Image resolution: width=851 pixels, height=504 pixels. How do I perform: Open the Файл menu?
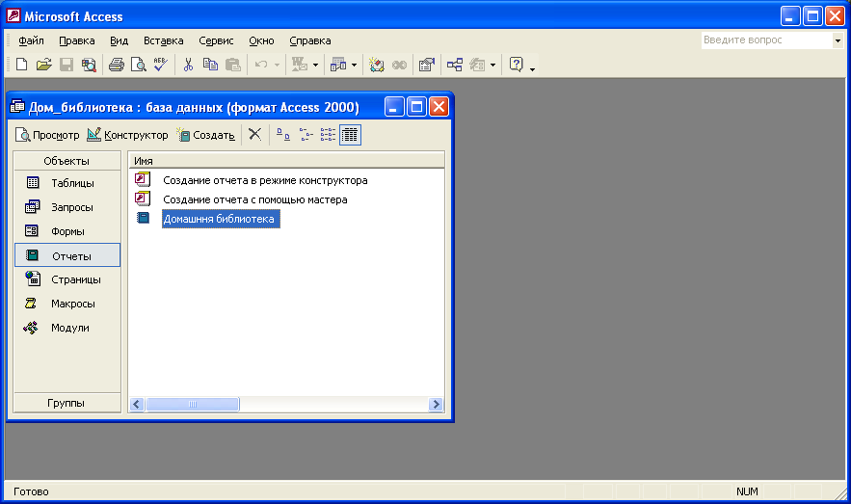click(x=31, y=40)
